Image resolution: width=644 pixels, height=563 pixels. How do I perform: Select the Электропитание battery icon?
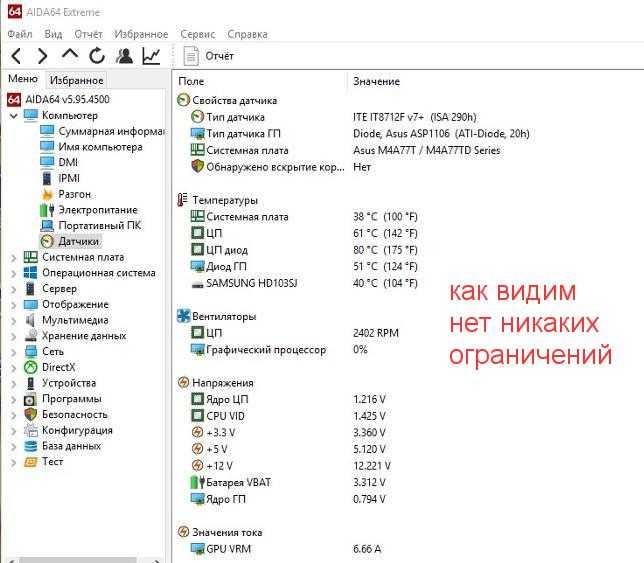(47, 210)
